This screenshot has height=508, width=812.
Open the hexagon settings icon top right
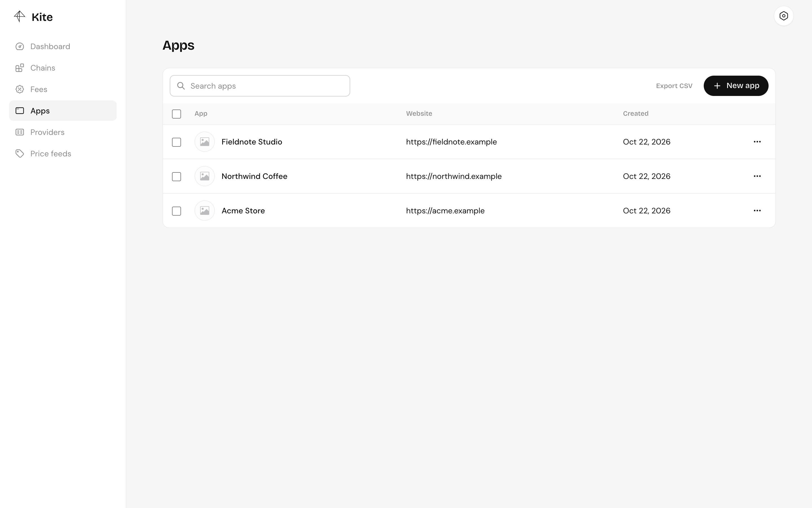click(784, 16)
